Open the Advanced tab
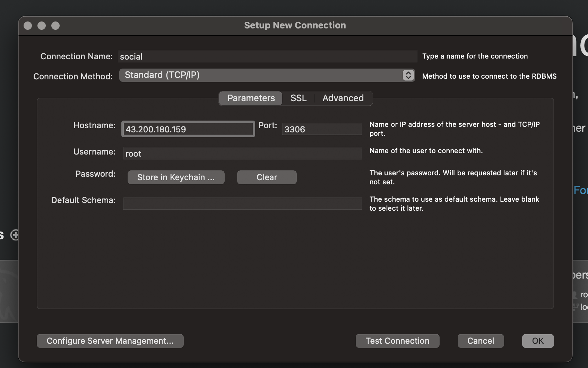Screen dimensions: 588x368 pos(343,98)
